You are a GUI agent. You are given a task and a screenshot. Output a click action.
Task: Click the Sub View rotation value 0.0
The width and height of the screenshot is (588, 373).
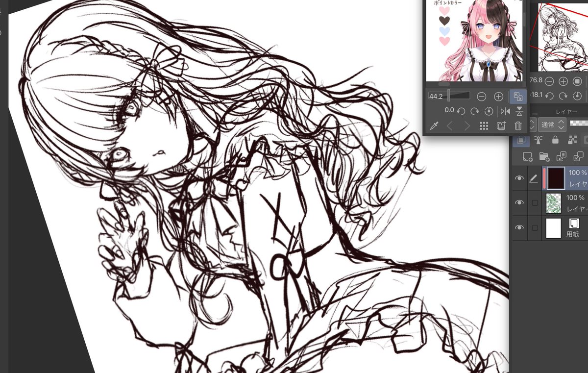[x=449, y=111]
